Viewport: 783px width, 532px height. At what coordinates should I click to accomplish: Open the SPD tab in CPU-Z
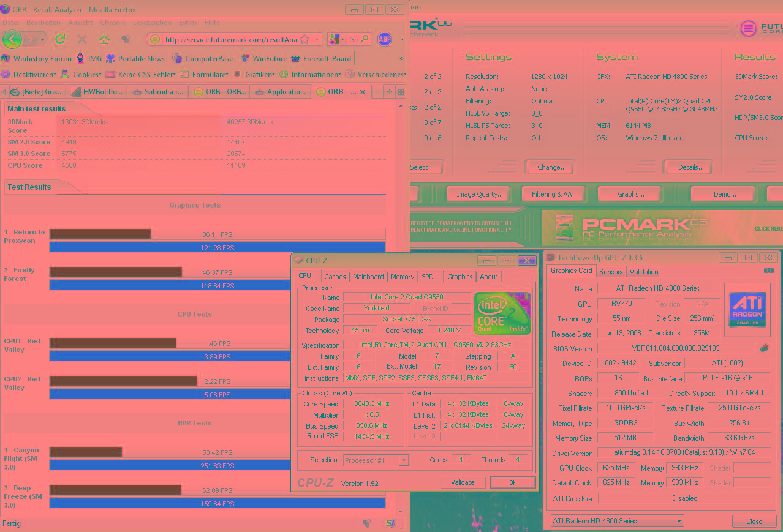click(428, 277)
